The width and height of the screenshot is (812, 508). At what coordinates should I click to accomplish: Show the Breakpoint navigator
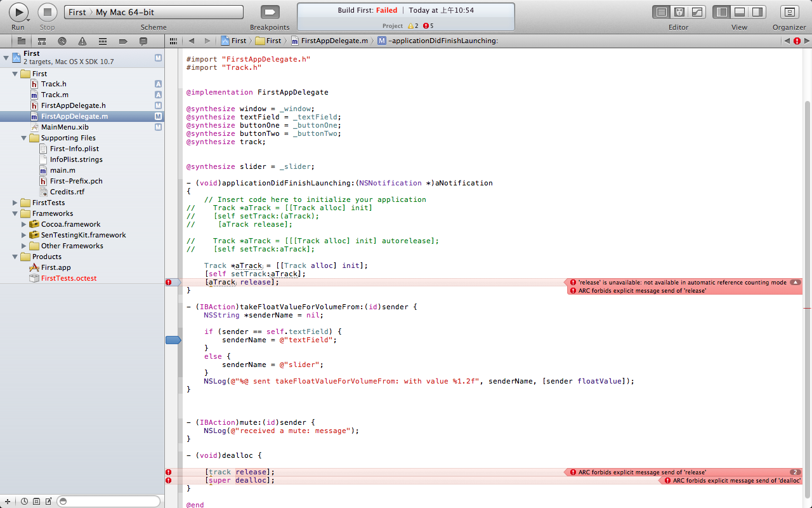click(x=123, y=41)
